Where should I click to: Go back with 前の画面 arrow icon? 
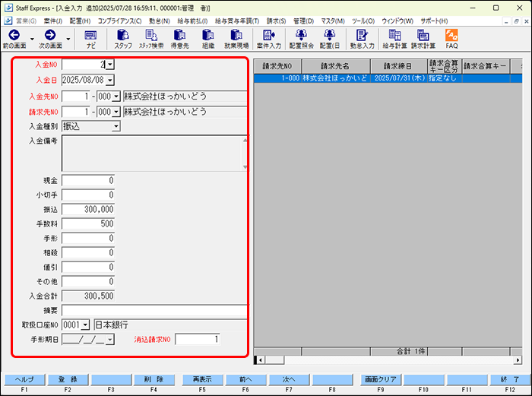pyautogui.click(x=14, y=35)
